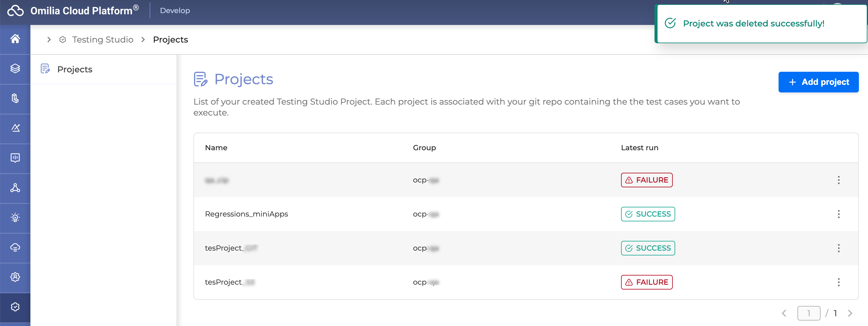The height and width of the screenshot is (326, 868).
Task: Click the page number input field
Action: [x=808, y=313]
